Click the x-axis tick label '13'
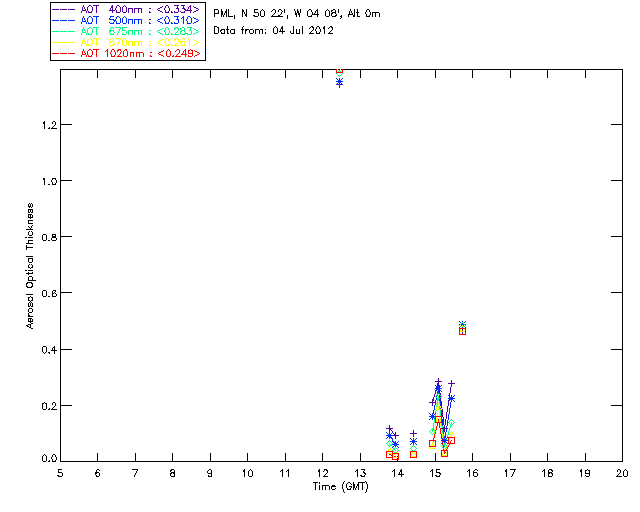 coord(360,473)
